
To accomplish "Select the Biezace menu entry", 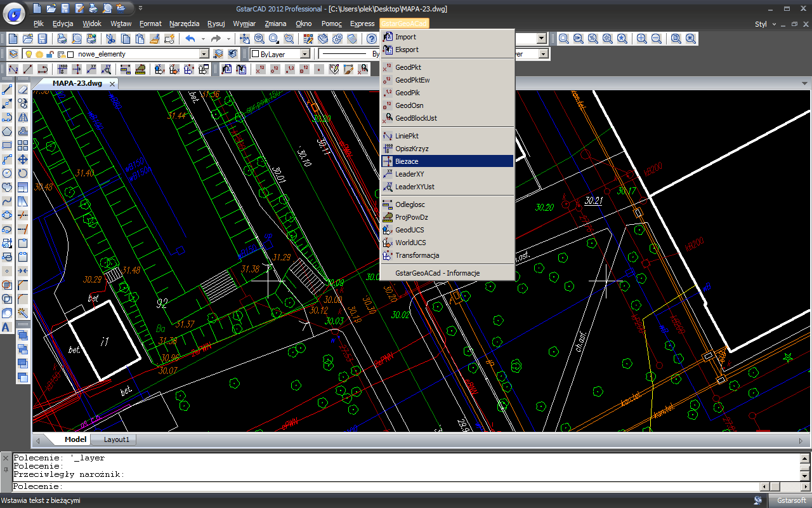I will click(x=447, y=161).
